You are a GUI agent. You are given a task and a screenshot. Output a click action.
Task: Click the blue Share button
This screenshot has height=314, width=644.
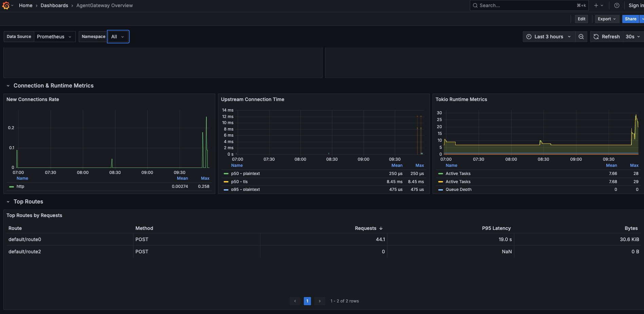click(x=630, y=19)
